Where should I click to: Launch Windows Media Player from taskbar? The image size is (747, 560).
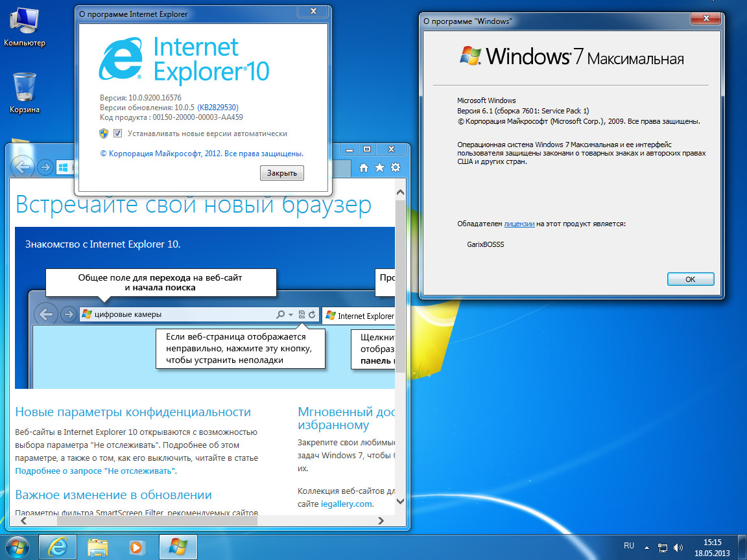pos(137,547)
